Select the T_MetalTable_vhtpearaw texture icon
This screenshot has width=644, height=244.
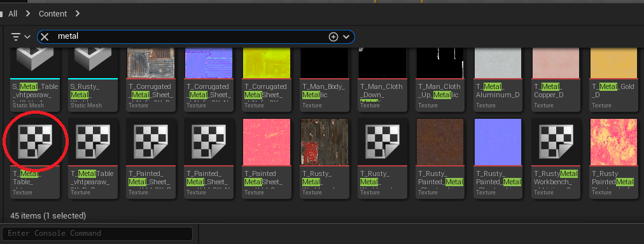click(93, 142)
